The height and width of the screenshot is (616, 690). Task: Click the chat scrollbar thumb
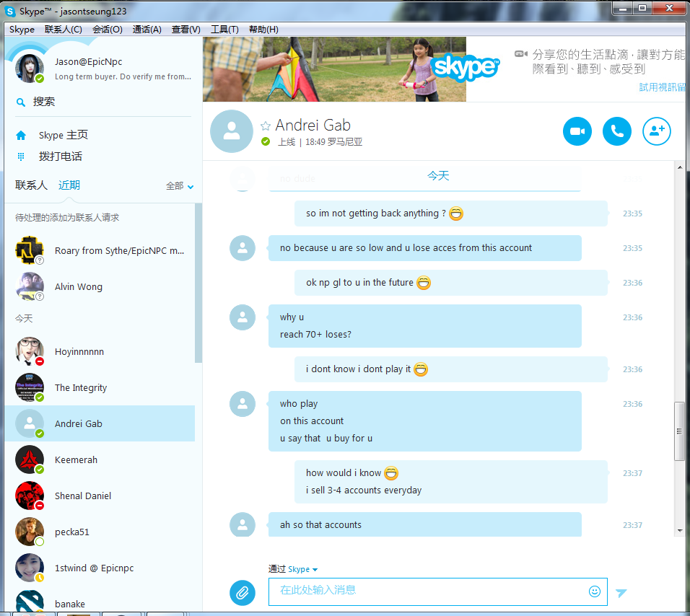[679, 431]
